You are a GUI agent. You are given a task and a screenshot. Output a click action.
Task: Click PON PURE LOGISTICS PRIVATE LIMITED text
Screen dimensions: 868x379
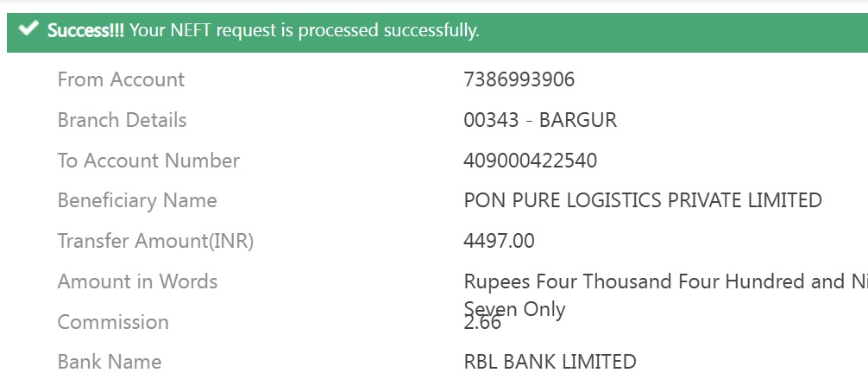pos(643,201)
